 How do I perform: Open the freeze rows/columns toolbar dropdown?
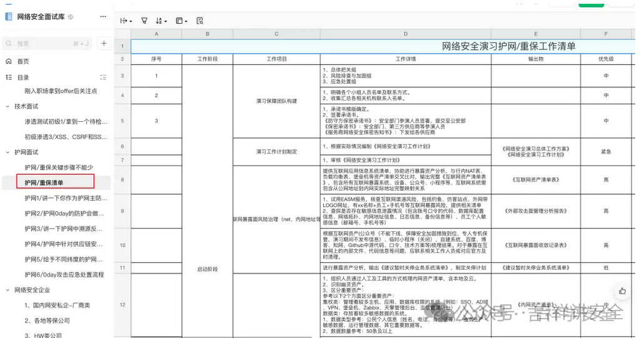[x=126, y=21]
